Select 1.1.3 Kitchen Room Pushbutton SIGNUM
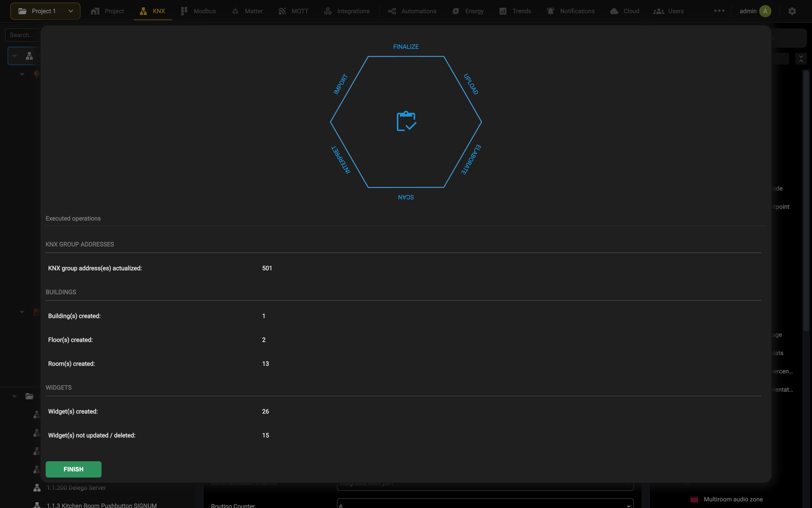 [x=102, y=505]
